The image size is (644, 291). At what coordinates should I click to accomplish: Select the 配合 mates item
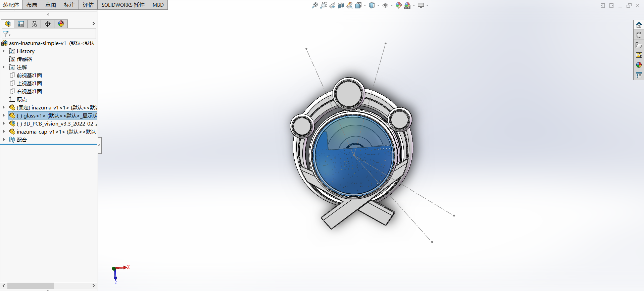tap(18, 140)
